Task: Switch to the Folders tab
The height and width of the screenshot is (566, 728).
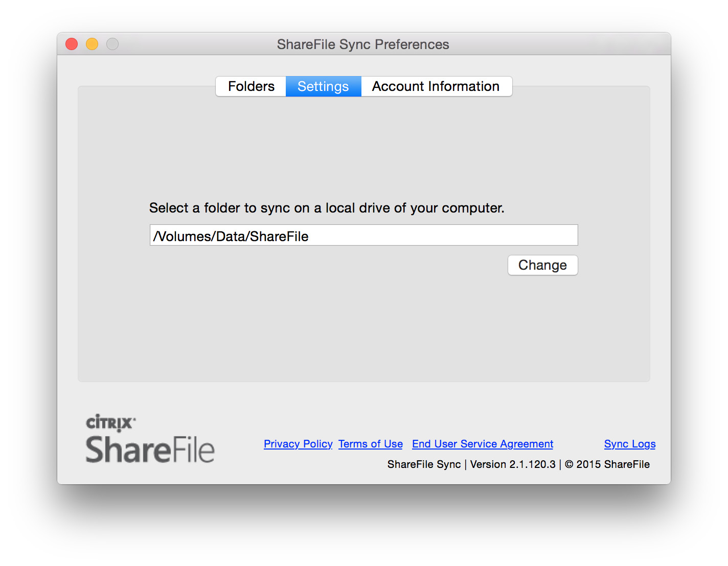Action: 251,86
